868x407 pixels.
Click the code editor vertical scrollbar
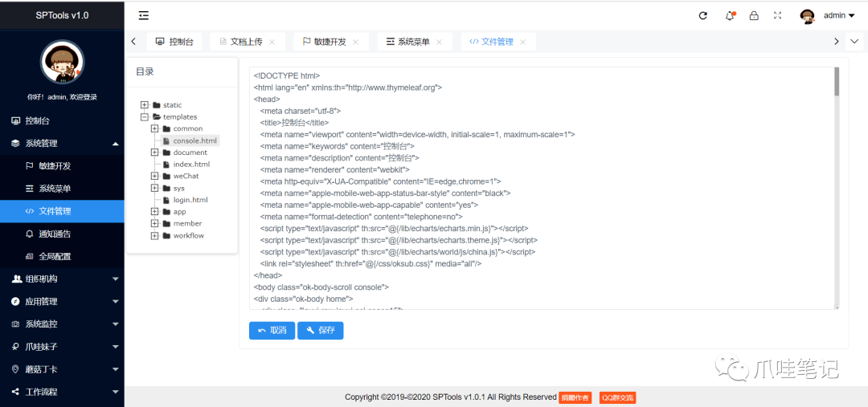[837, 188]
